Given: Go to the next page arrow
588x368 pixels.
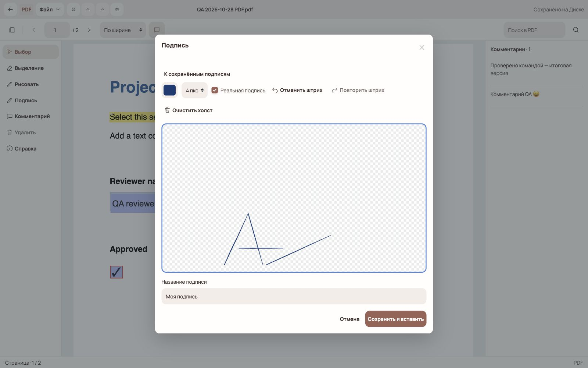Looking at the screenshot, I should [89, 30].
